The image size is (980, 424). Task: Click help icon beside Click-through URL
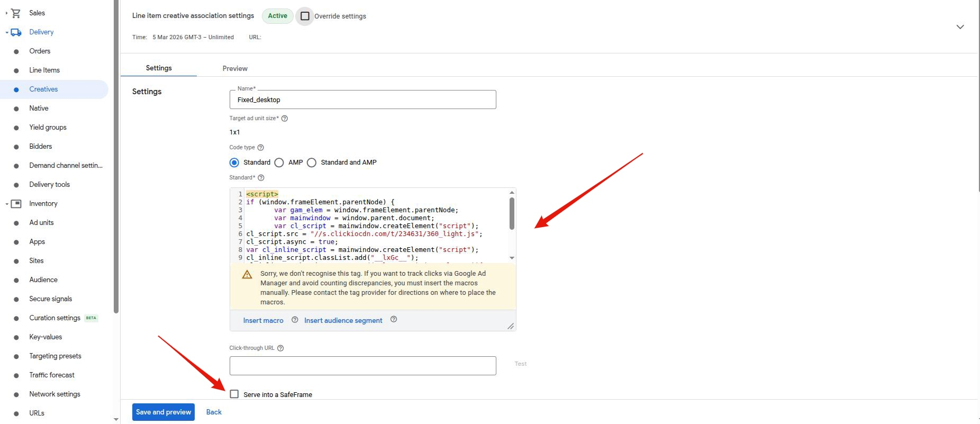pyautogui.click(x=280, y=348)
